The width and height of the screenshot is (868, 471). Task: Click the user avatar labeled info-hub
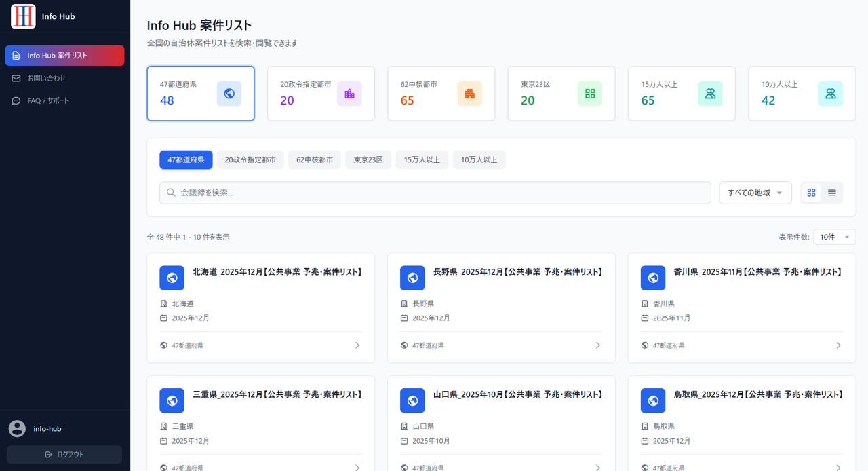17,428
